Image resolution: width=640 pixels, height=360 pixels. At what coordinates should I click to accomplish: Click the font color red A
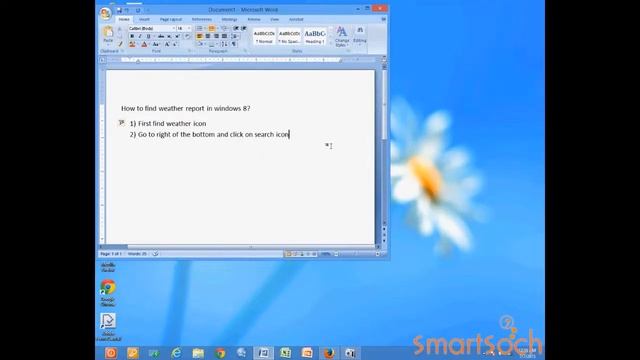point(144,44)
